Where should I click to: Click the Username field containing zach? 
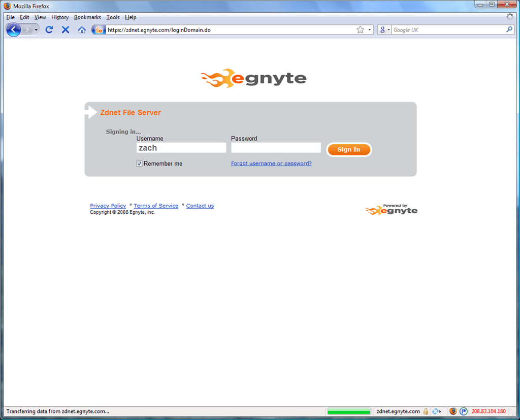(x=181, y=148)
